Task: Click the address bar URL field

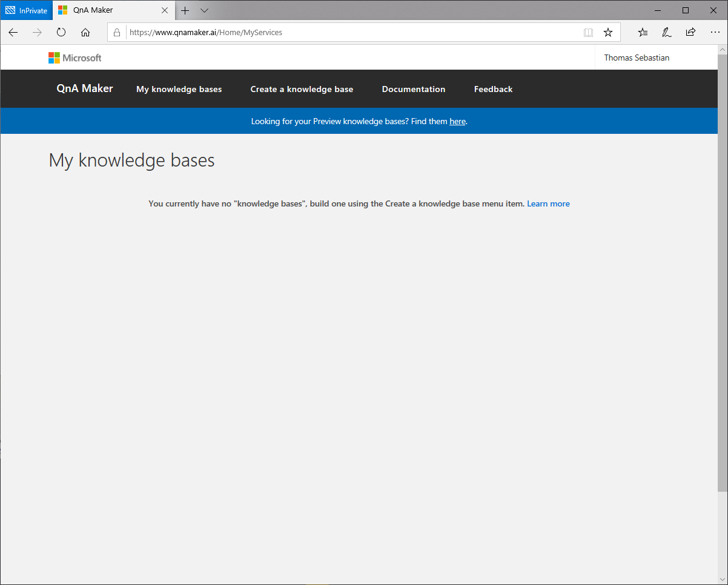Action: [x=351, y=33]
